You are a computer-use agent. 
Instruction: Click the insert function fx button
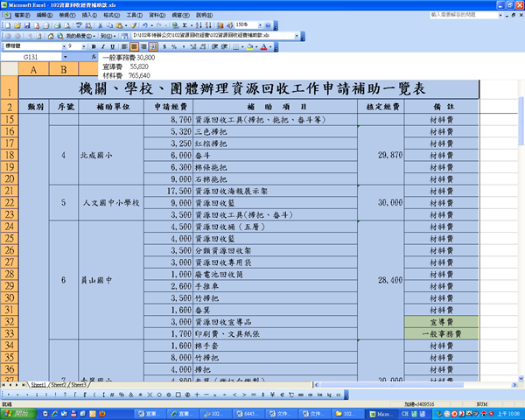(94, 57)
